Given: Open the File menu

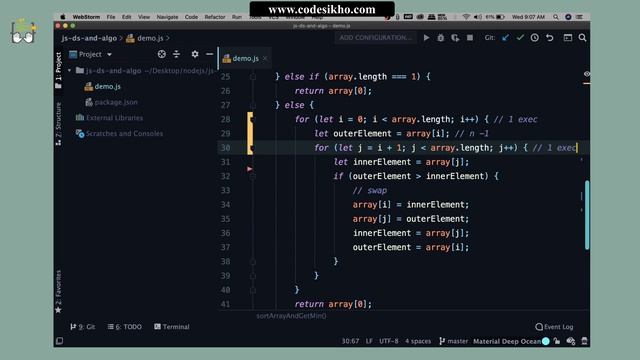Looking at the screenshot, I should [x=111, y=17].
